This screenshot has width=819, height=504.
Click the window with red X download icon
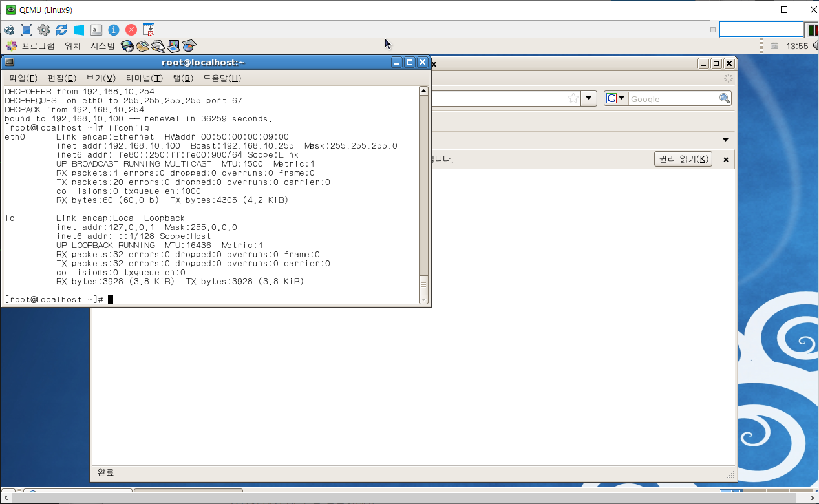(149, 30)
